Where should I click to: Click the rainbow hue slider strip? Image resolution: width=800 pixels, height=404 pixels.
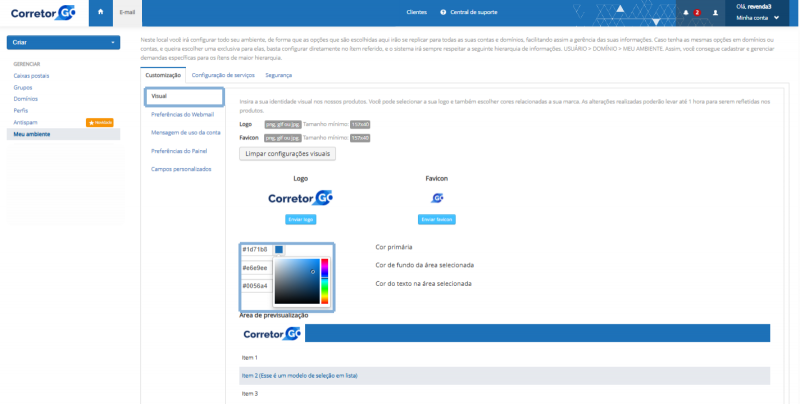pyautogui.click(x=324, y=282)
